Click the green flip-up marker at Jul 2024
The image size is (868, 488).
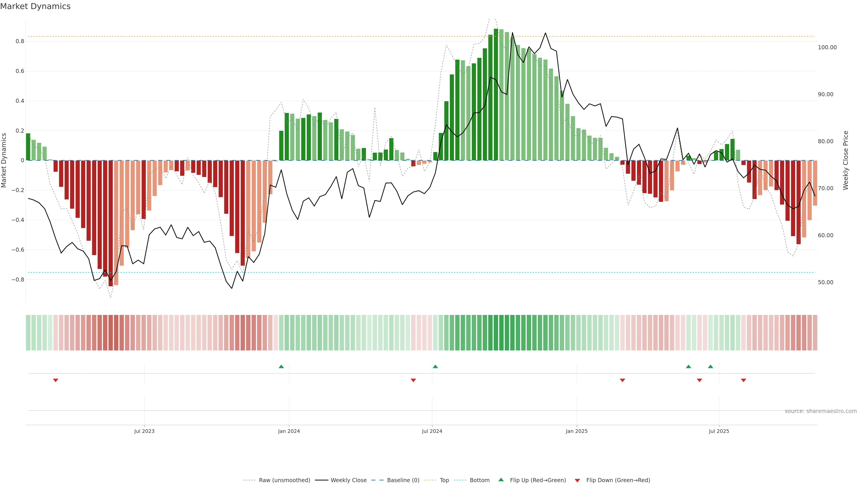(435, 366)
